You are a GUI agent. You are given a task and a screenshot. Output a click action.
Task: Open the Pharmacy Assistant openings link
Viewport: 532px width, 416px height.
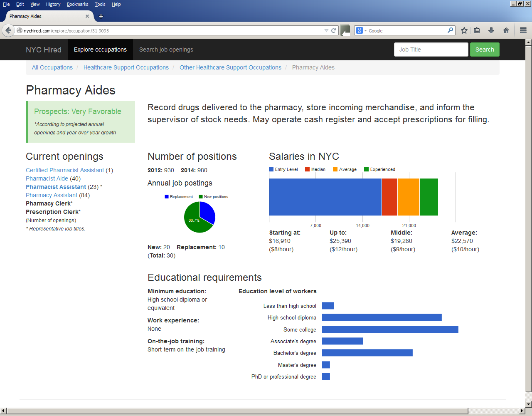[52, 195]
